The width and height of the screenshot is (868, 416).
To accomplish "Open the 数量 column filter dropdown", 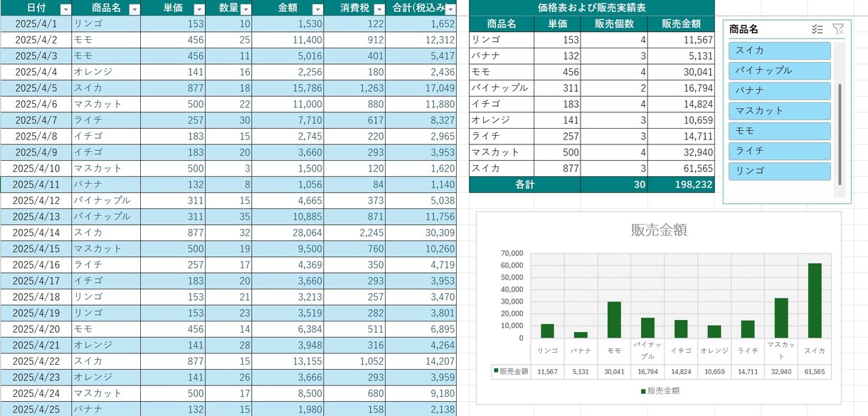I will tap(245, 9).
